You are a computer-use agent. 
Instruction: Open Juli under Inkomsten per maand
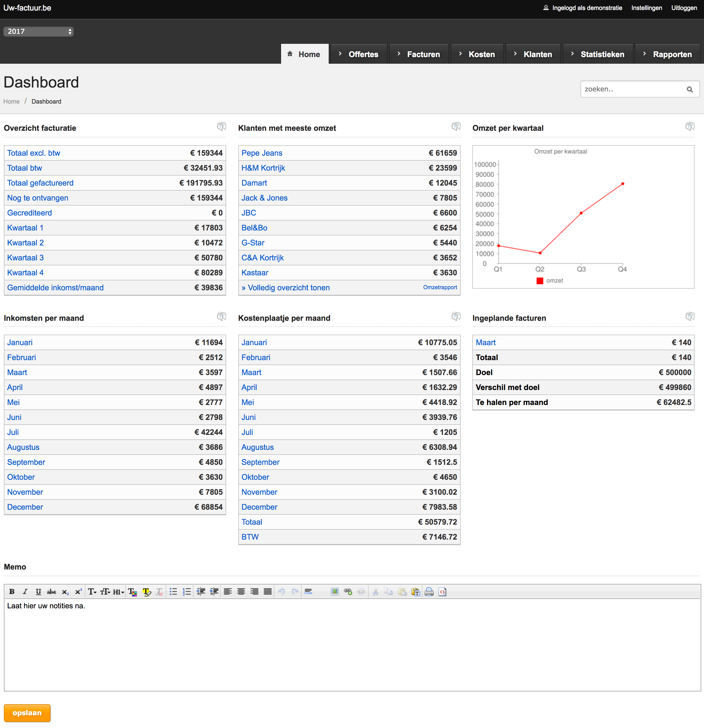13,432
